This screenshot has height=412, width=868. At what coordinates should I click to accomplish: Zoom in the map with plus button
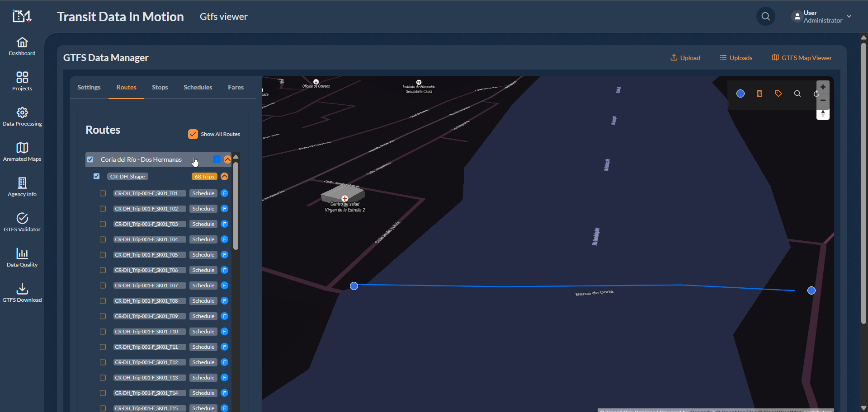click(x=823, y=87)
